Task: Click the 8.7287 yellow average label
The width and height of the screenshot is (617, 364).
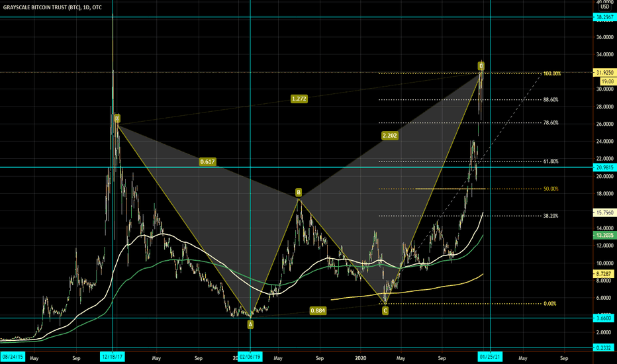Action: [604, 273]
